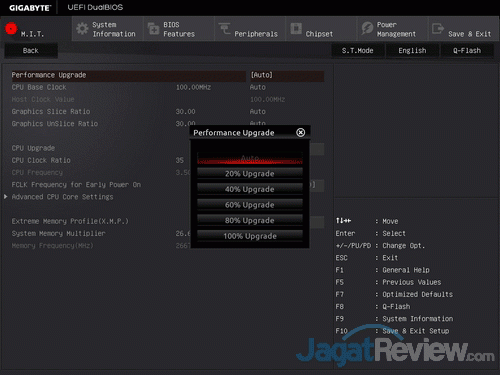
Task: Open the Peripherals tab
Action: [x=250, y=29]
